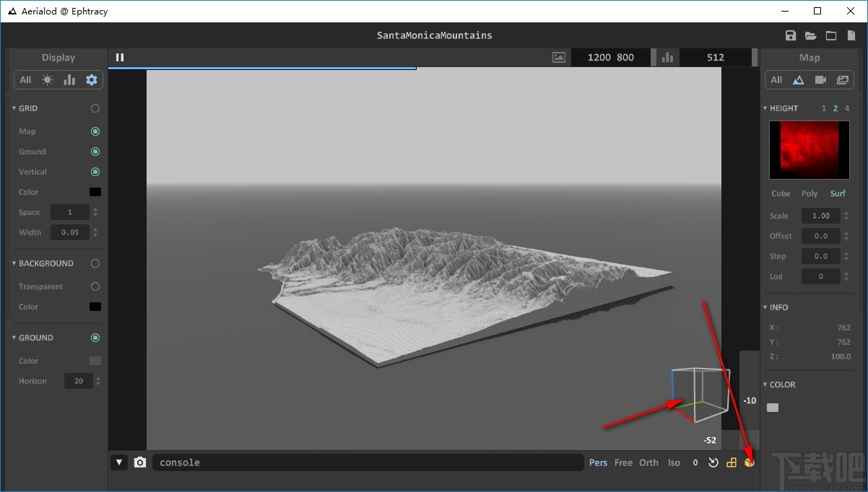Click the orange stacked boxes icon
Image resolution: width=868 pixels, height=492 pixels.
(x=732, y=462)
